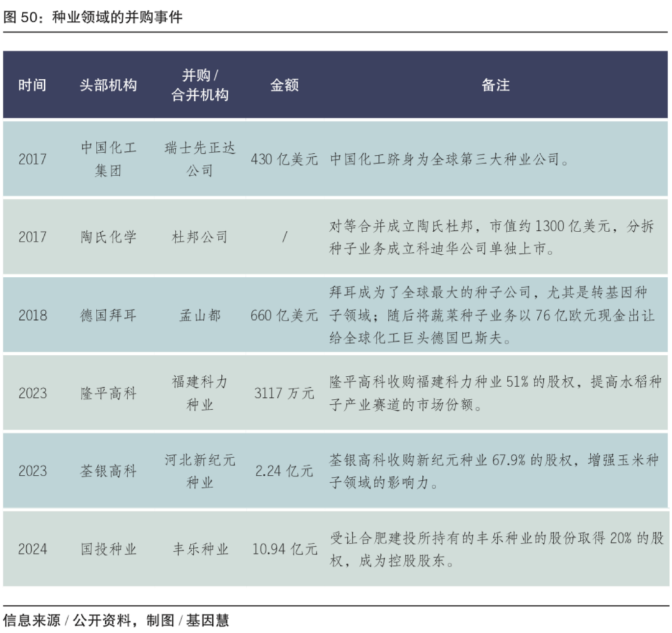This screenshot has height=633, width=672.
Task: Select the 并购/合并机构 column header
Action: pos(200,85)
